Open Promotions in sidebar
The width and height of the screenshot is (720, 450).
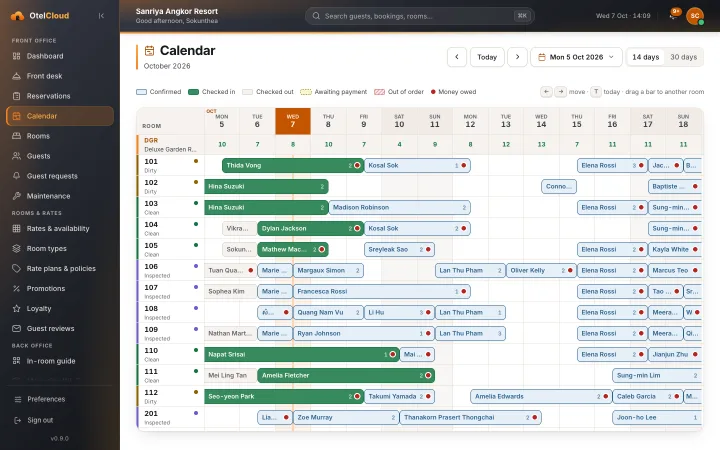click(60, 288)
